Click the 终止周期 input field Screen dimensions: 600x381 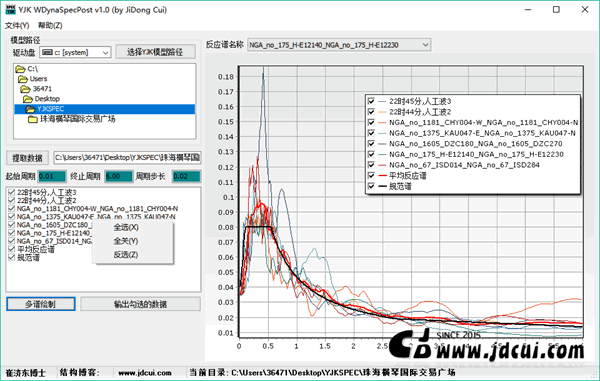coord(119,176)
